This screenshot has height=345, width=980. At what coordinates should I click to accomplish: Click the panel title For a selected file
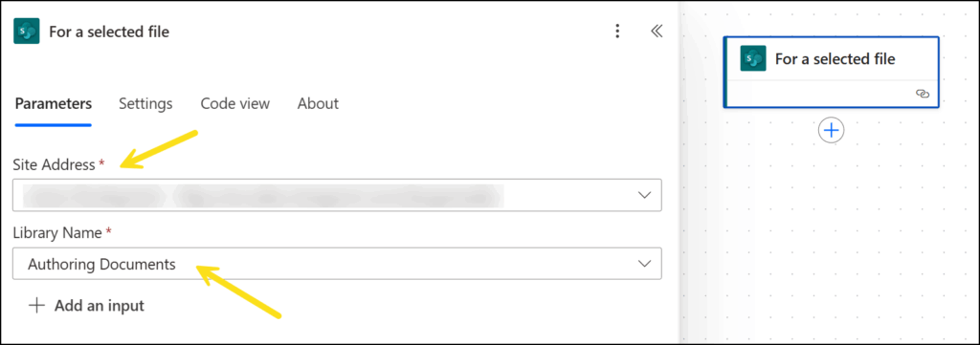point(109,32)
